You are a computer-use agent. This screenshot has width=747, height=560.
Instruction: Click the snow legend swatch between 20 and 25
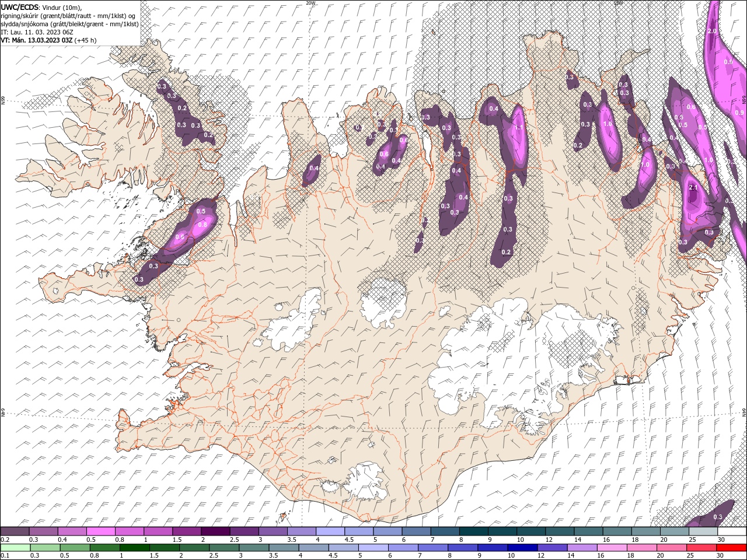coord(675,531)
